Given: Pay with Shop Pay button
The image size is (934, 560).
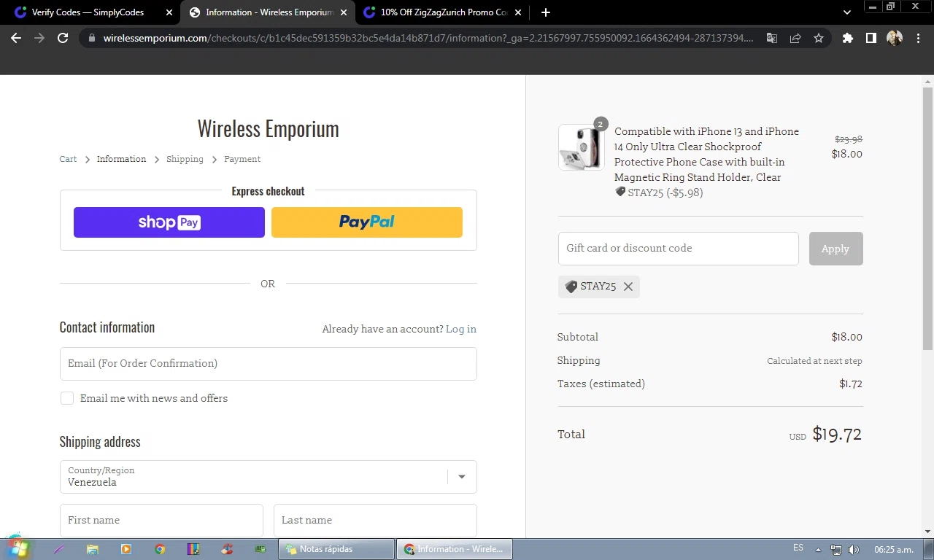Looking at the screenshot, I should click(x=169, y=222).
